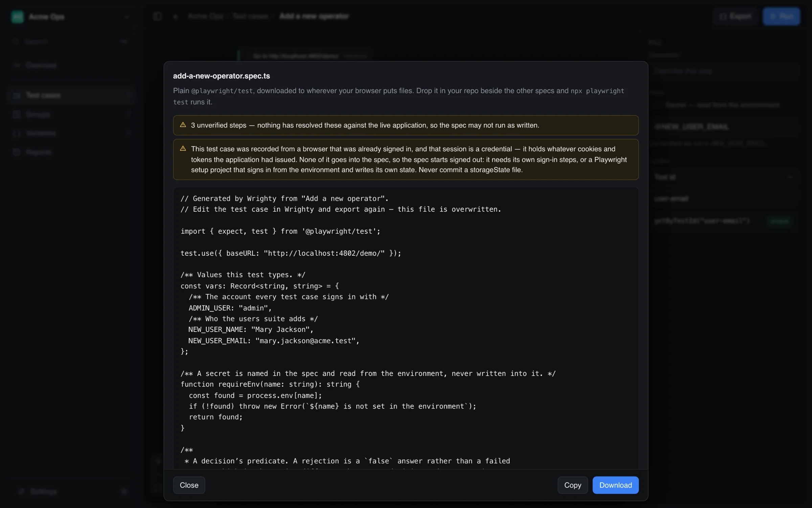Click the warning icon beside '3 unverified steps'
Screen dimensions: 812x508
[183, 125]
